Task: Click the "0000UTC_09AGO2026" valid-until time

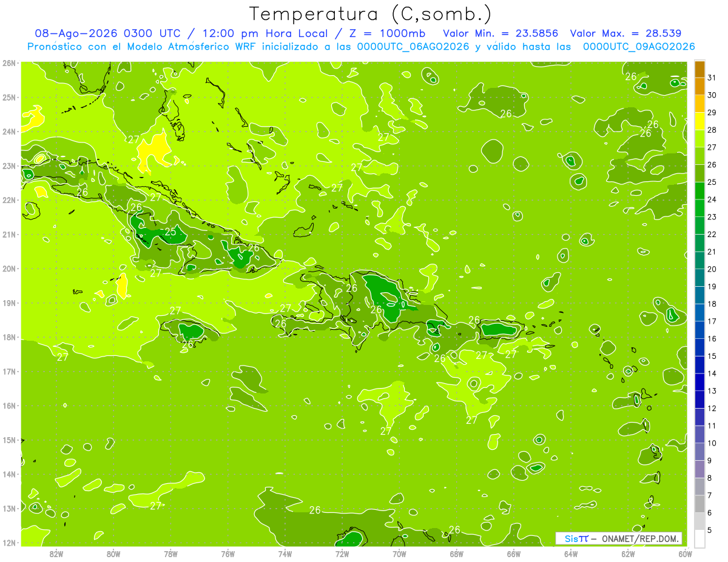Action: click(x=639, y=47)
